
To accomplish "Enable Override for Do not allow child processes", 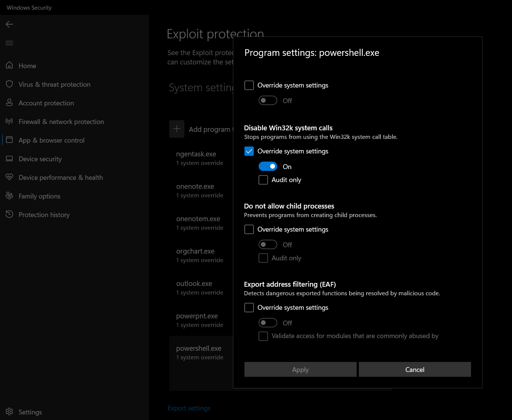I will [x=249, y=229].
